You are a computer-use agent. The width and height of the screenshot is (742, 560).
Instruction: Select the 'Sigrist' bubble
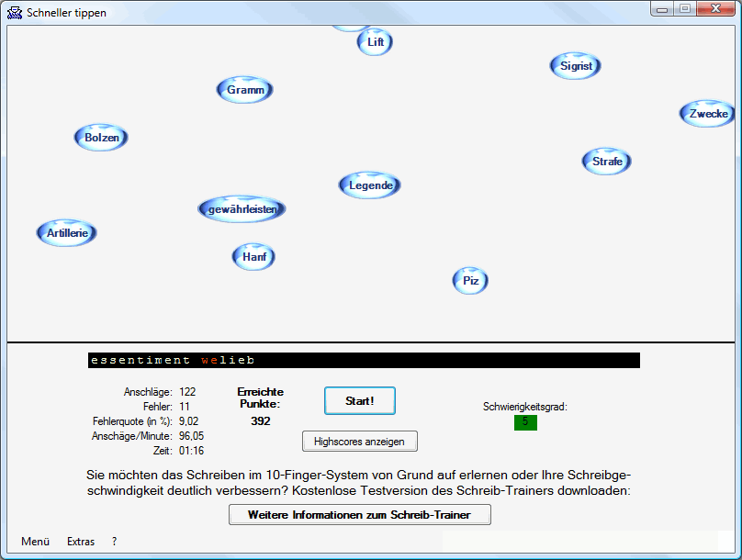click(576, 66)
